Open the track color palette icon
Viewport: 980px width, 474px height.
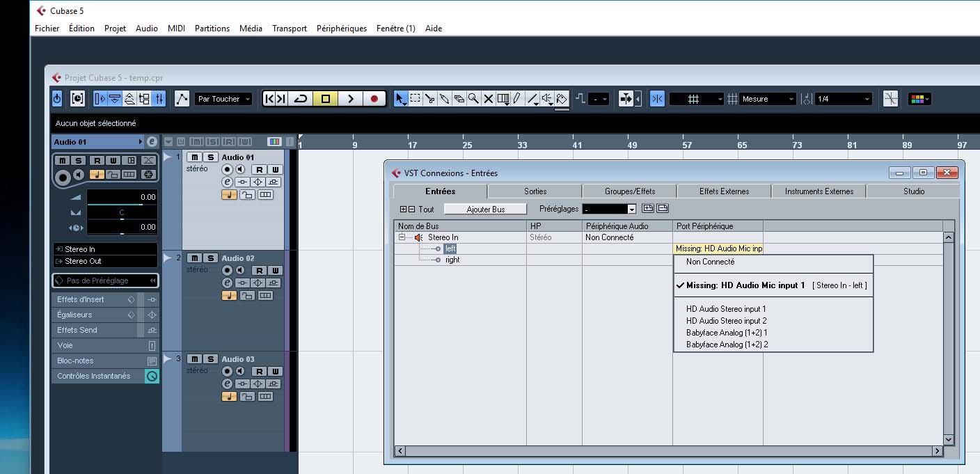919,99
